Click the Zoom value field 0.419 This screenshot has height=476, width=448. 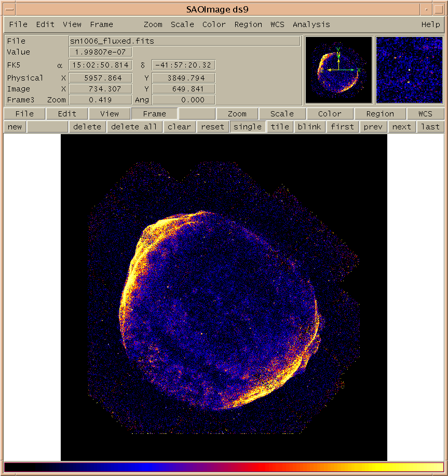(x=100, y=100)
